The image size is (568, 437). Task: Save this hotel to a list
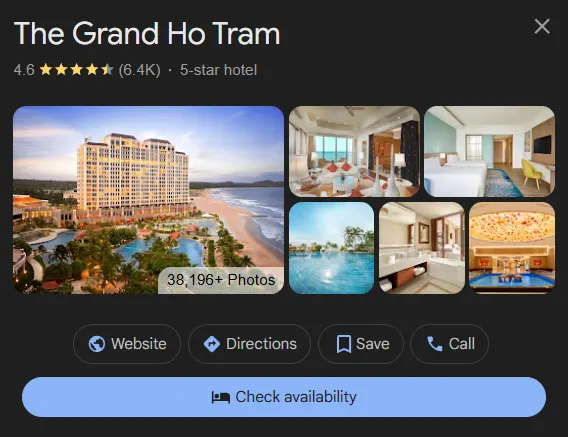(x=361, y=344)
